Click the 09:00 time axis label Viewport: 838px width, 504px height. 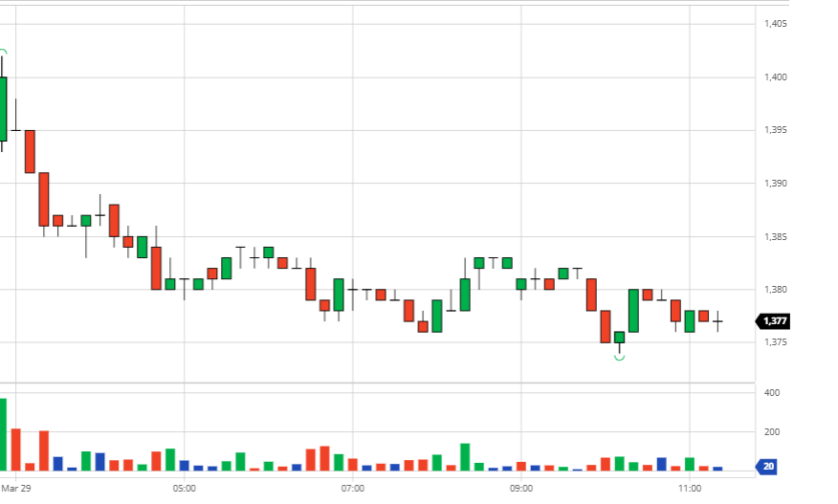tap(521, 488)
